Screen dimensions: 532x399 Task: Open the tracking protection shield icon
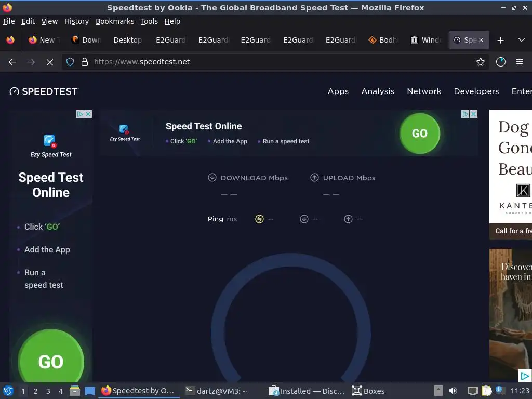(x=70, y=62)
